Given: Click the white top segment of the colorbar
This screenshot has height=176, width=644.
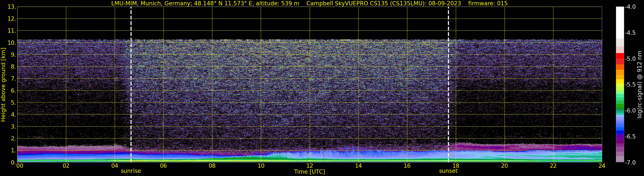Looking at the screenshot, I should [620, 22].
